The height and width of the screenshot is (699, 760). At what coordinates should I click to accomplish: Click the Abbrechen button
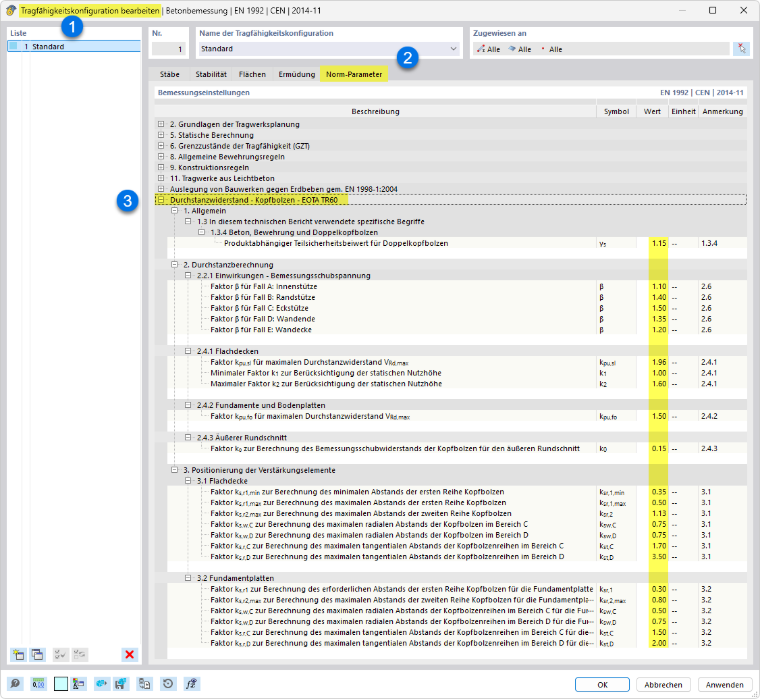pos(663,684)
